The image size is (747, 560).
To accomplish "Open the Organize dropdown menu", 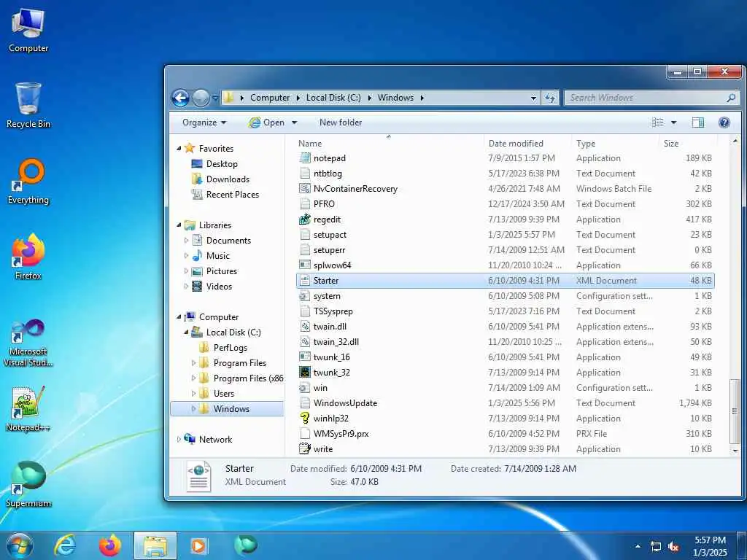I will [x=204, y=122].
